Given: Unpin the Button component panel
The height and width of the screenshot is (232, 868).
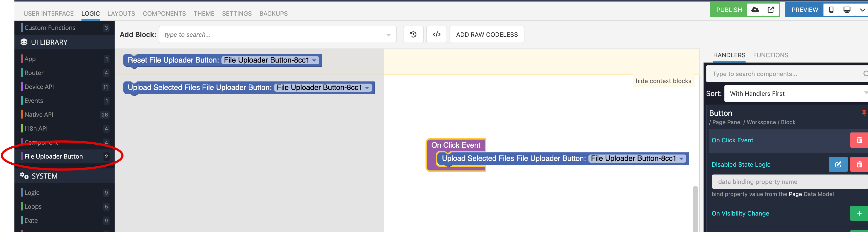Looking at the screenshot, I should [x=864, y=113].
